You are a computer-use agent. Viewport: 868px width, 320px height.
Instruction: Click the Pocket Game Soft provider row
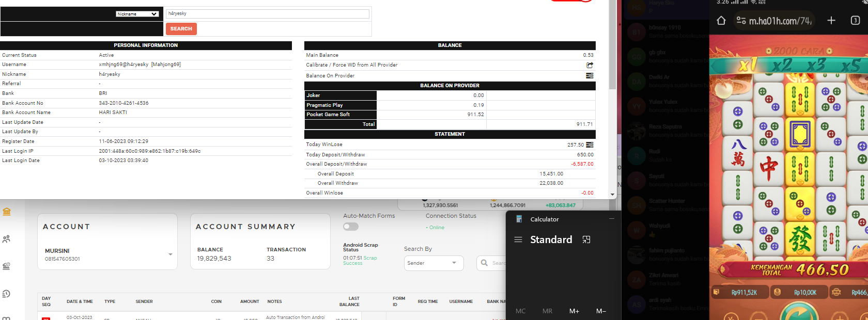(450, 115)
